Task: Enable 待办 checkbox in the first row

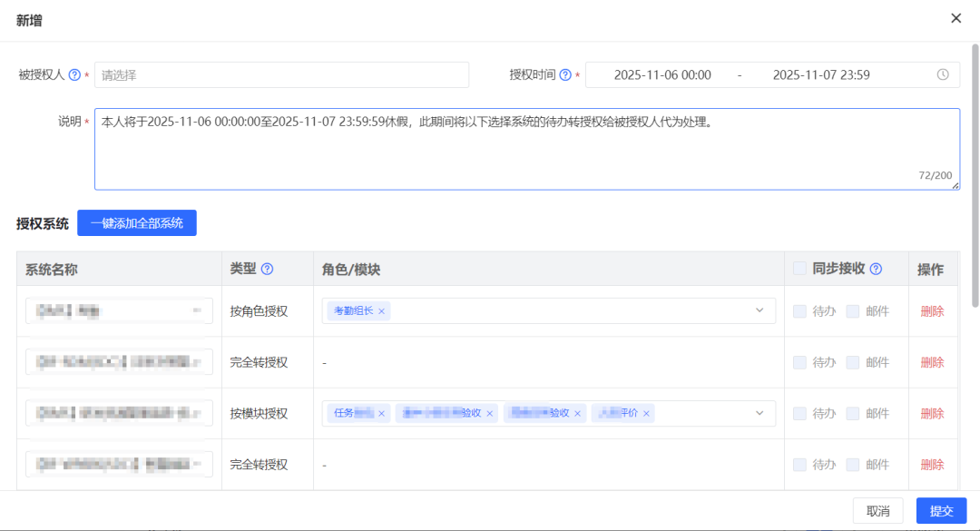Action: click(x=799, y=311)
